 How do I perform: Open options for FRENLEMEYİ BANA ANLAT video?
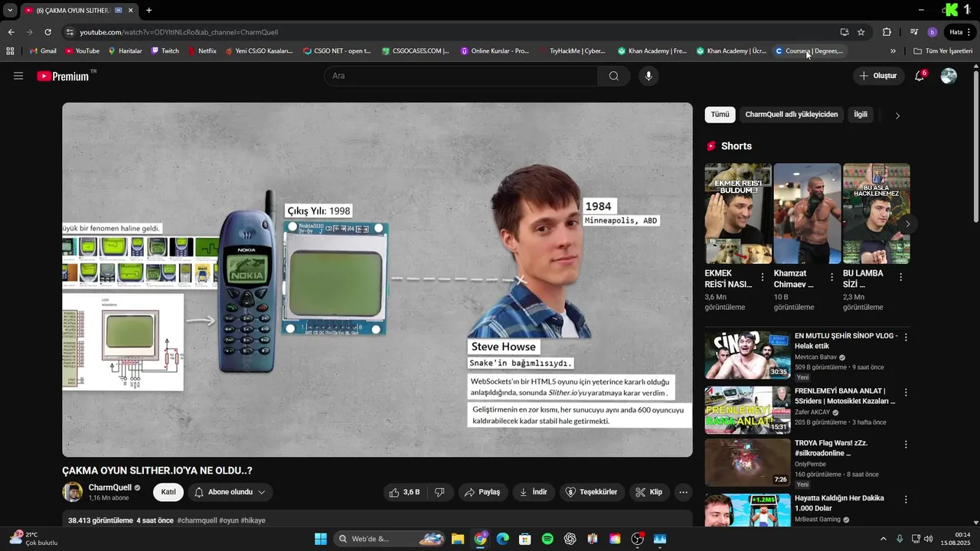[906, 392]
